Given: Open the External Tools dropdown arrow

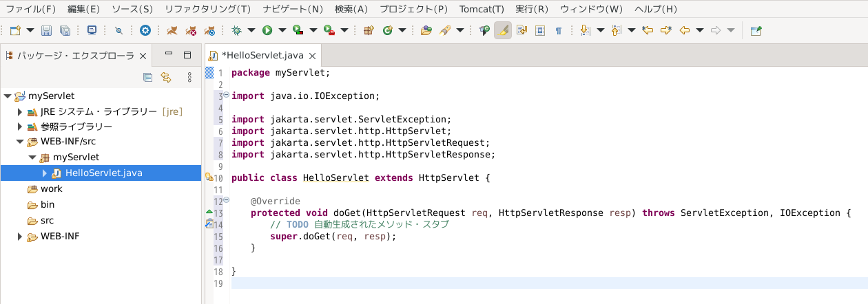Looking at the screenshot, I should tap(344, 30).
